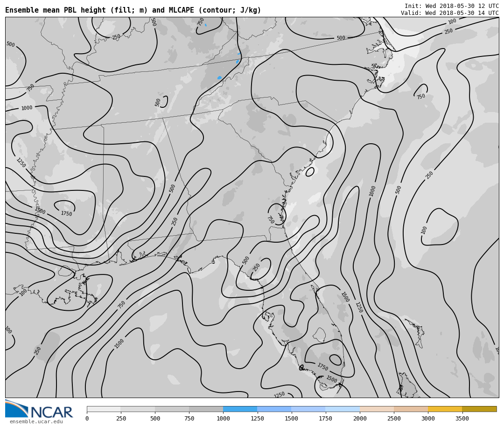The width and height of the screenshot is (504, 427).
Task: Click the blue 1000–1250 colorbar swatch
Action: pos(240,409)
